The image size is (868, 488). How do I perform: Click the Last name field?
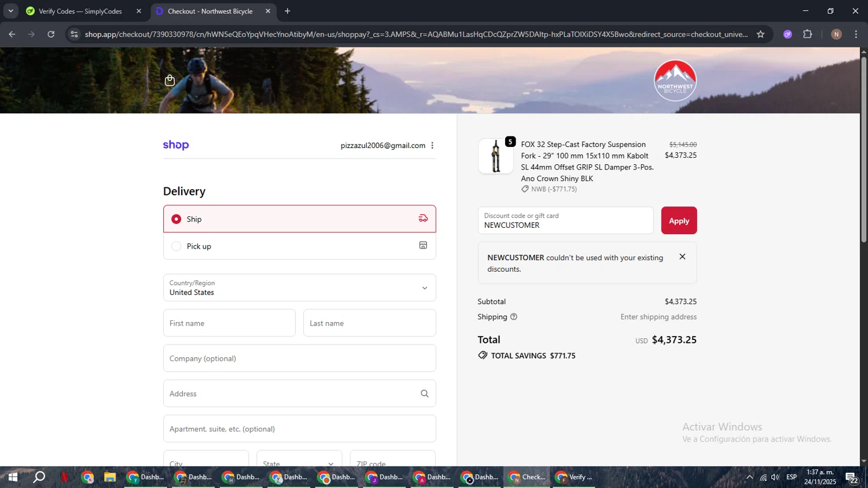(x=370, y=323)
